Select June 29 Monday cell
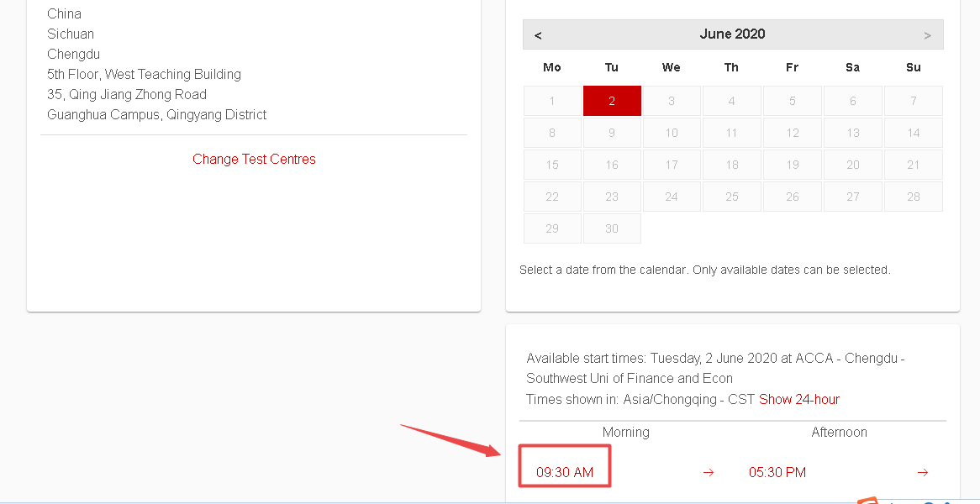This screenshot has height=504, width=980. (x=552, y=228)
